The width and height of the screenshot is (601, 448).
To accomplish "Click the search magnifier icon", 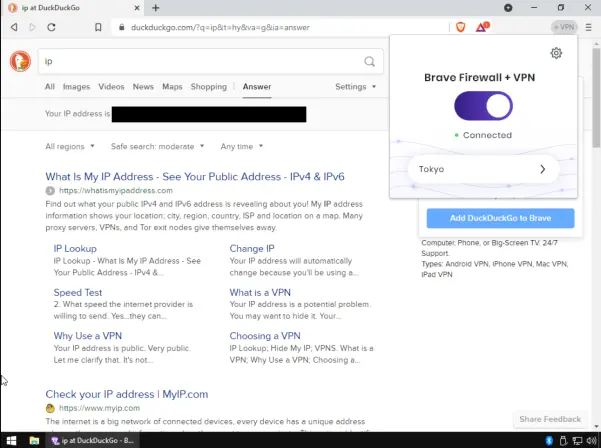I will point(369,61).
